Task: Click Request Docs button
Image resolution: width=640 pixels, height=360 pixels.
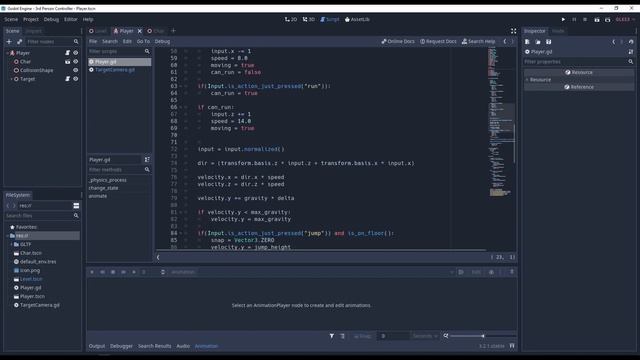Action: point(438,41)
